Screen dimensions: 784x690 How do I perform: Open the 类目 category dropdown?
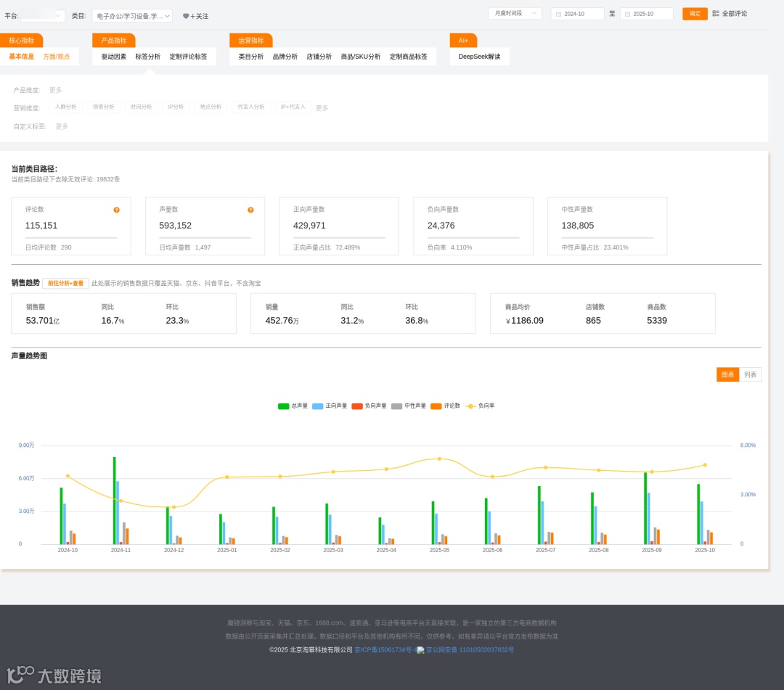133,16
